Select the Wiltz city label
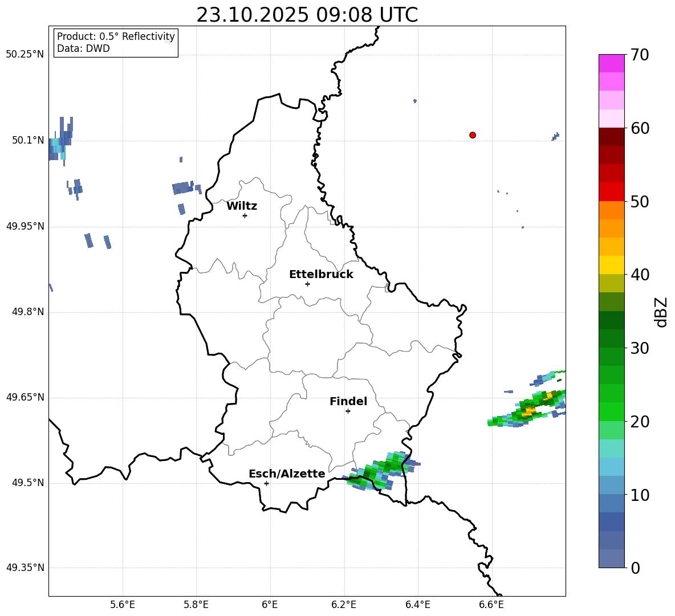 click(242, 206)
